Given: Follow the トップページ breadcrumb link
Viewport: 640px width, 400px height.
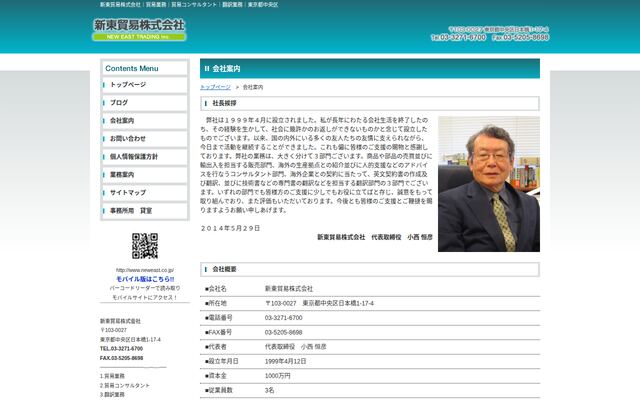Looking at the screenshot, I should tap(215, 87).
